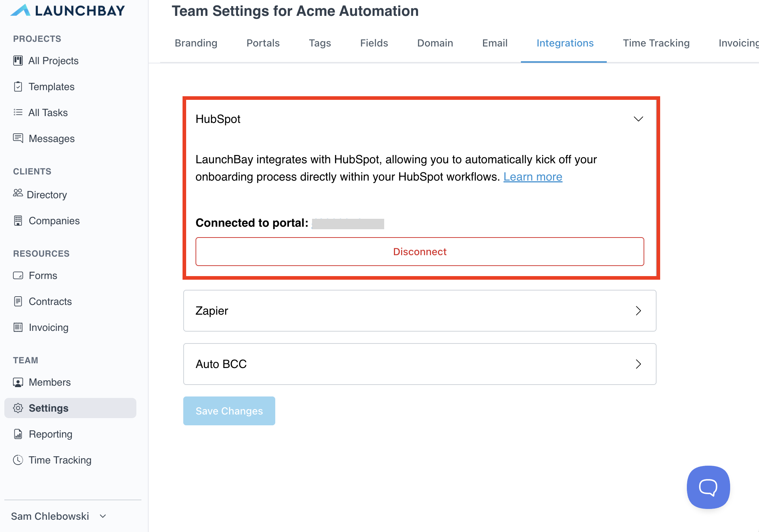Click the LaunchBay logo
759x532 pixels.
pyautogui.click(x=68, y=11)
